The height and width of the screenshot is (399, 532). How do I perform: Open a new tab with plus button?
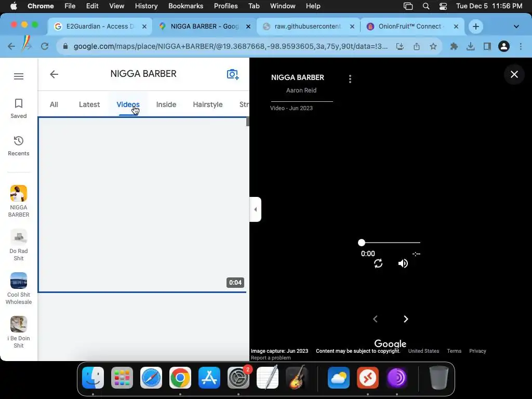476,26
